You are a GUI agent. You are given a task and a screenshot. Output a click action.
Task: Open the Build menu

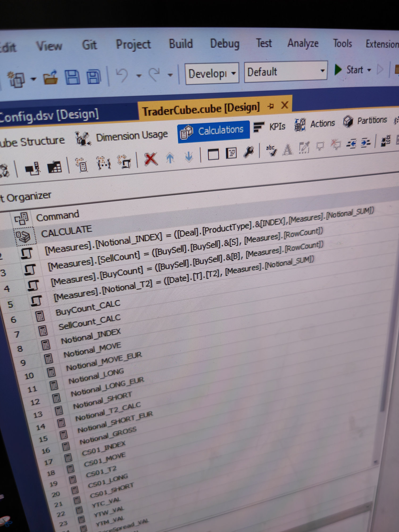pyautogui.click(x=181, y=43)
